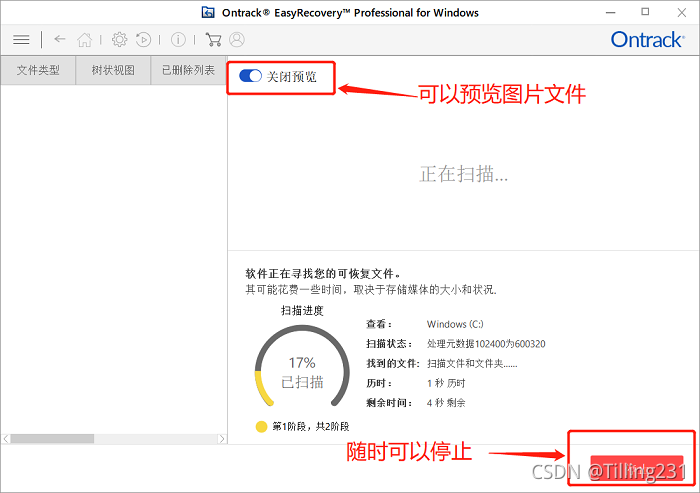
Task: Return to the home screen icon
Action: pos(84,40)
